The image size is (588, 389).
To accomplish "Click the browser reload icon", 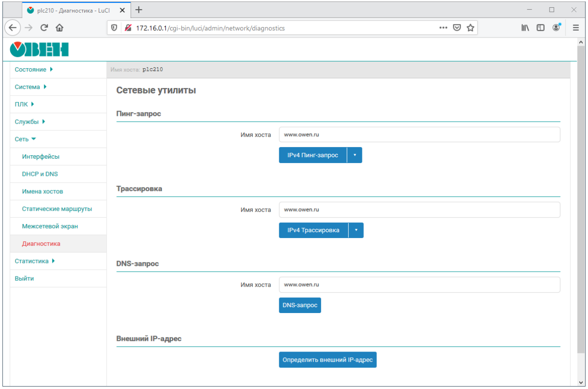I will (44, 28).
